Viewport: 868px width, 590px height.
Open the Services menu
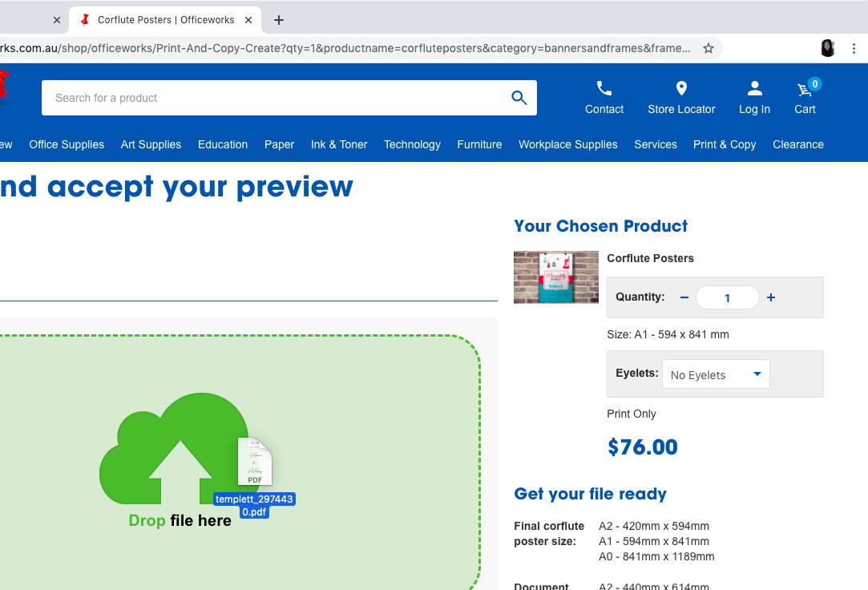(x=656, y=144)
